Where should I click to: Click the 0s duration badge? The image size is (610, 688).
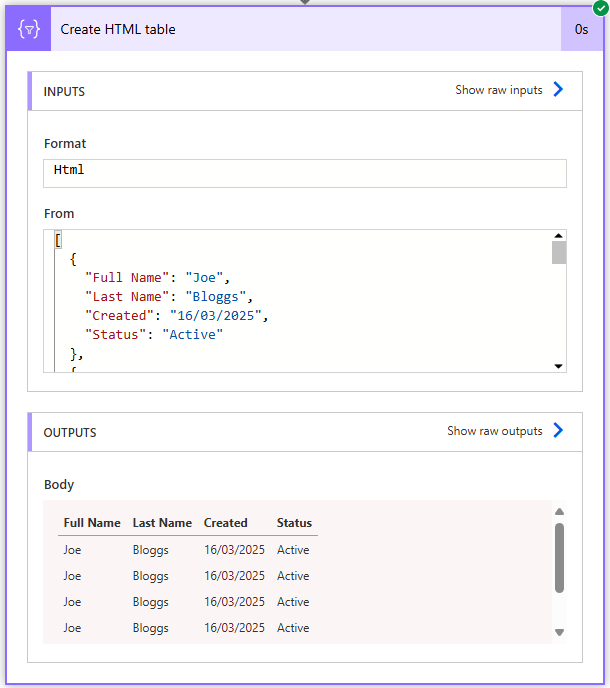(581, 29)
